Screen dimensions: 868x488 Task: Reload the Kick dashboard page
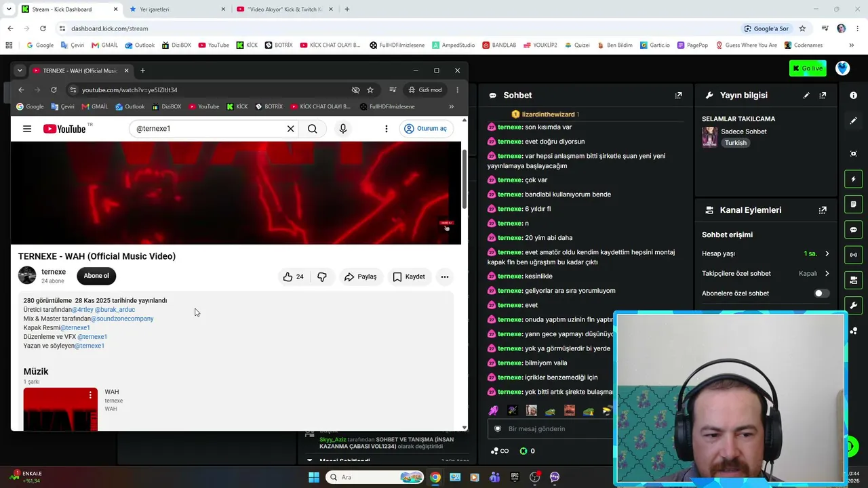pyautogui.click(x=43, y=28)
